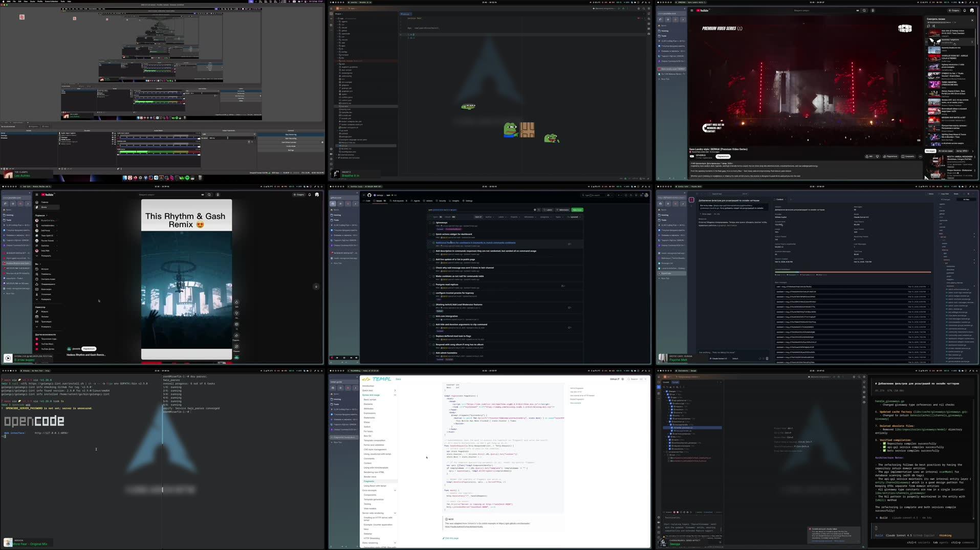The width and height of the screenshot is (980, 550).
Task: Click the like icon on the Rhythm & Gash Short
Action: (236, 302)
